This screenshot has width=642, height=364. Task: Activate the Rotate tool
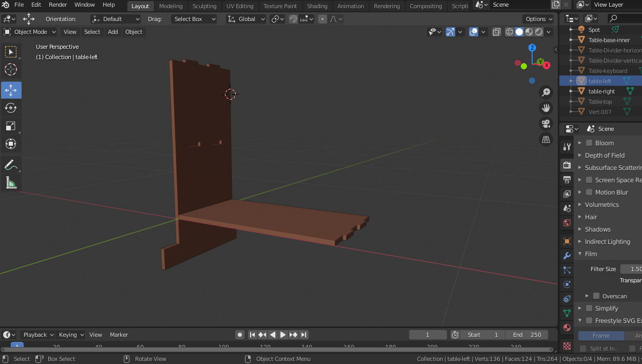point(11,108)
